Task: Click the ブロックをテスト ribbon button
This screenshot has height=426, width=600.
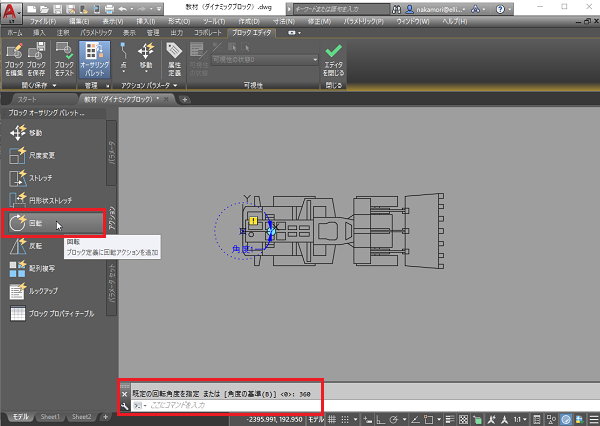Action: pyautogui.click(x=64, y=59)
